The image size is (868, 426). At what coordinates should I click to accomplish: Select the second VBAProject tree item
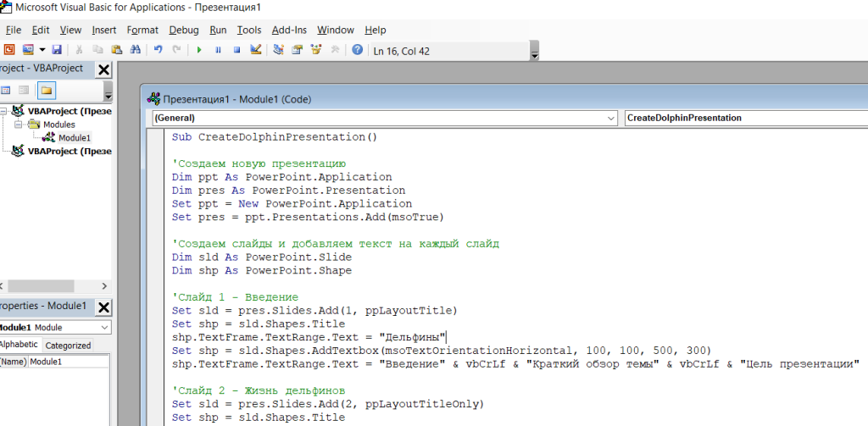click(70, 151)
